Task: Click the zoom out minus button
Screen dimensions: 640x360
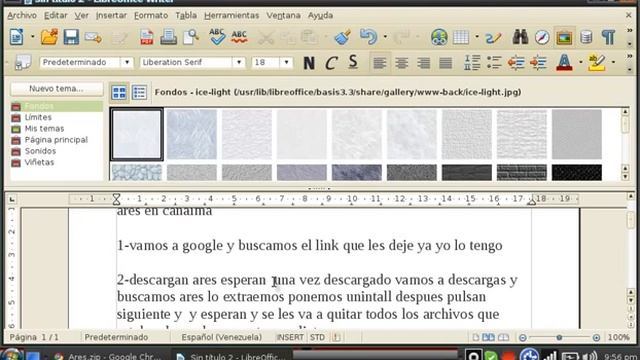Action: click(x=522, y=338)
